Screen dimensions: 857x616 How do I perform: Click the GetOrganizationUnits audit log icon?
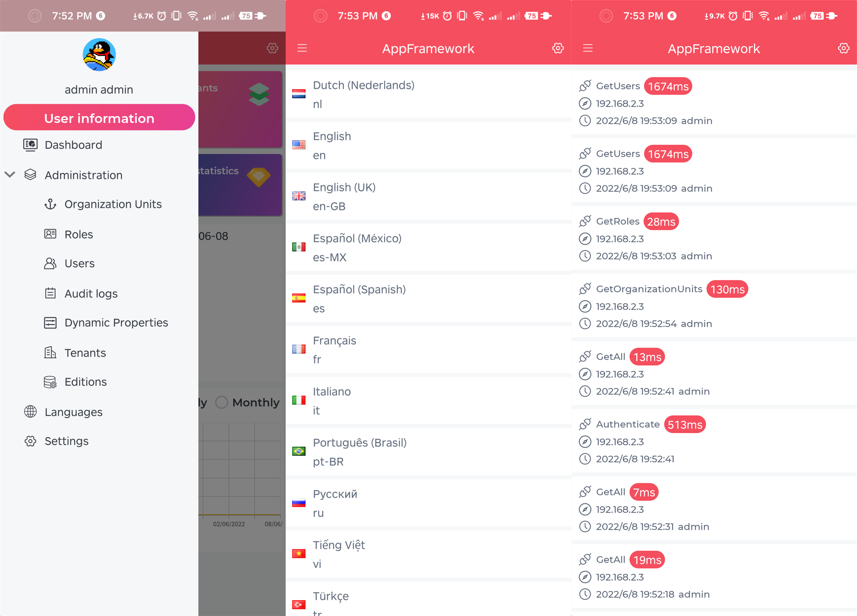[x=585, y=289]
